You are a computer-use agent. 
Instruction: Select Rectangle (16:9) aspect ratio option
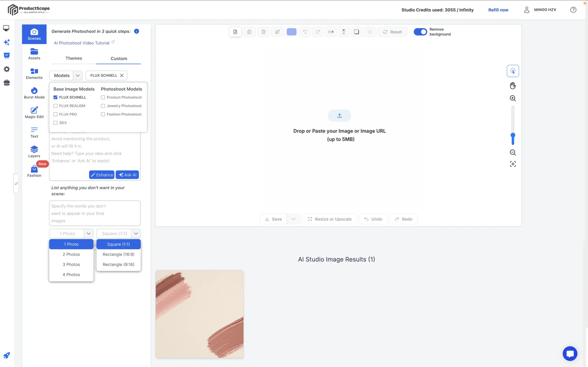click(x=118, y=254)
